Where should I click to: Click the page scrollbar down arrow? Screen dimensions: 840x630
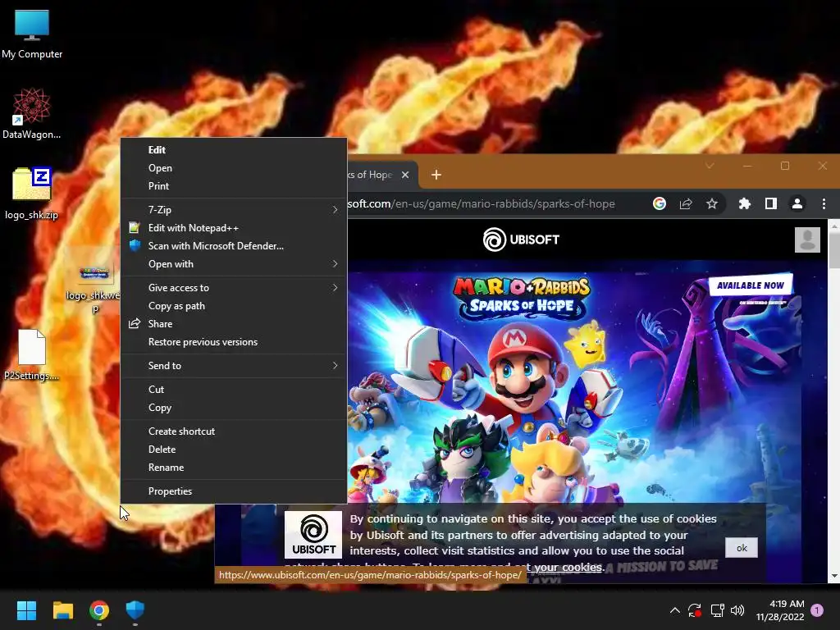point(834,576)
